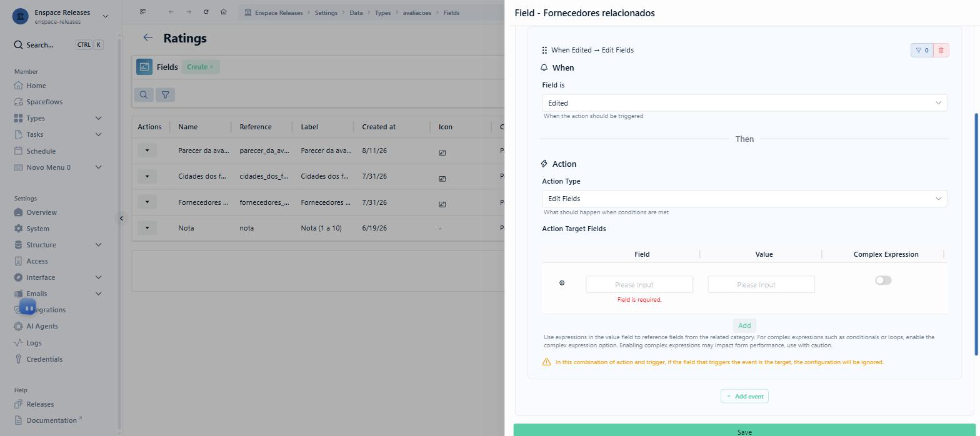The width and height of the screenshot is (980, 436).
Task: Add another event with Add event button
Action: click(744, 396)
